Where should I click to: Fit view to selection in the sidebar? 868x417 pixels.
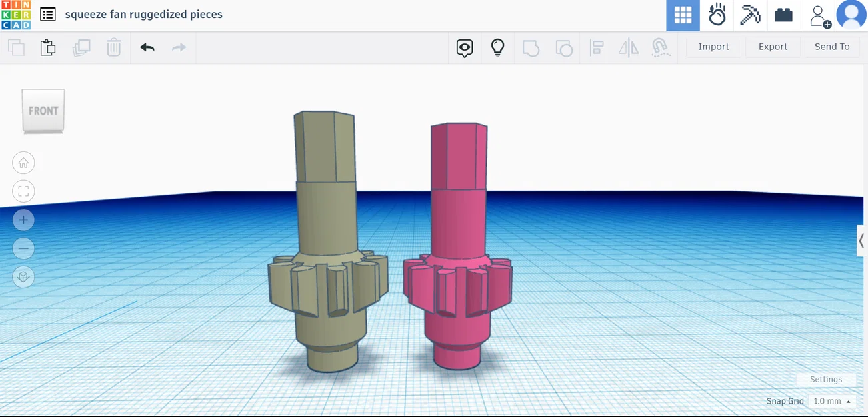[23, 191]
